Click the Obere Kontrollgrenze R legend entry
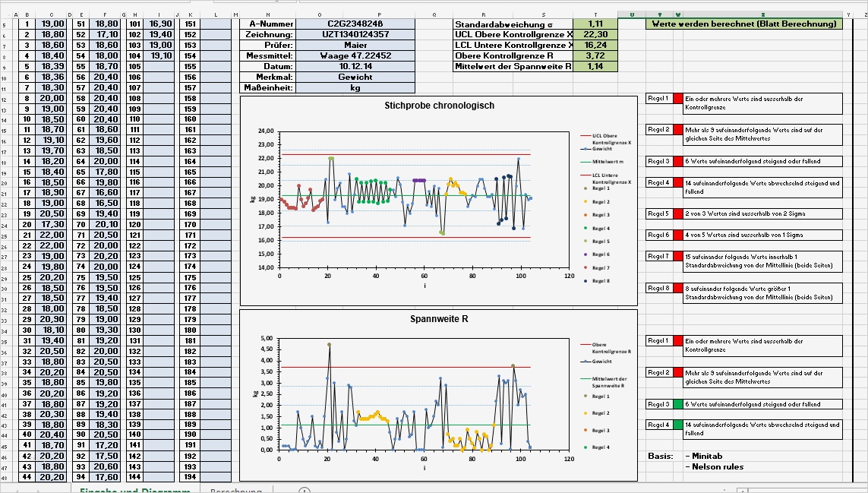868x493 pixels. tap(587, 343)
